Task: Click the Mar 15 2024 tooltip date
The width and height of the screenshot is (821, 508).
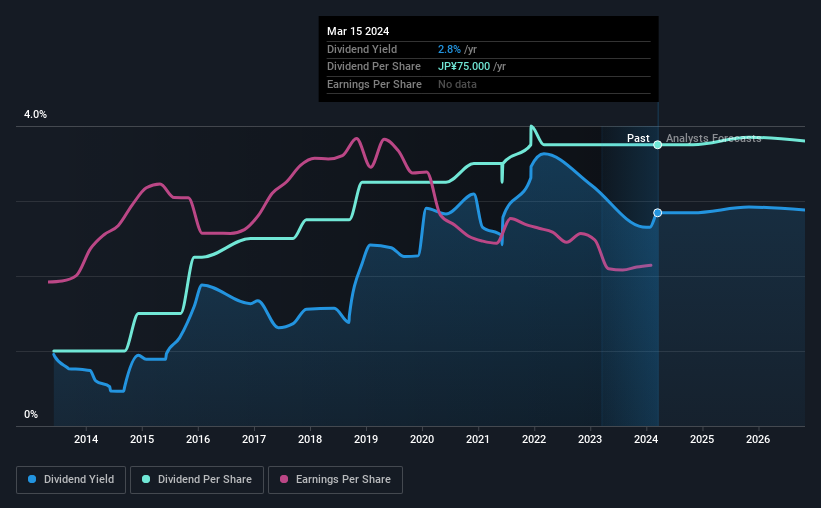Action: coord(358,31)
